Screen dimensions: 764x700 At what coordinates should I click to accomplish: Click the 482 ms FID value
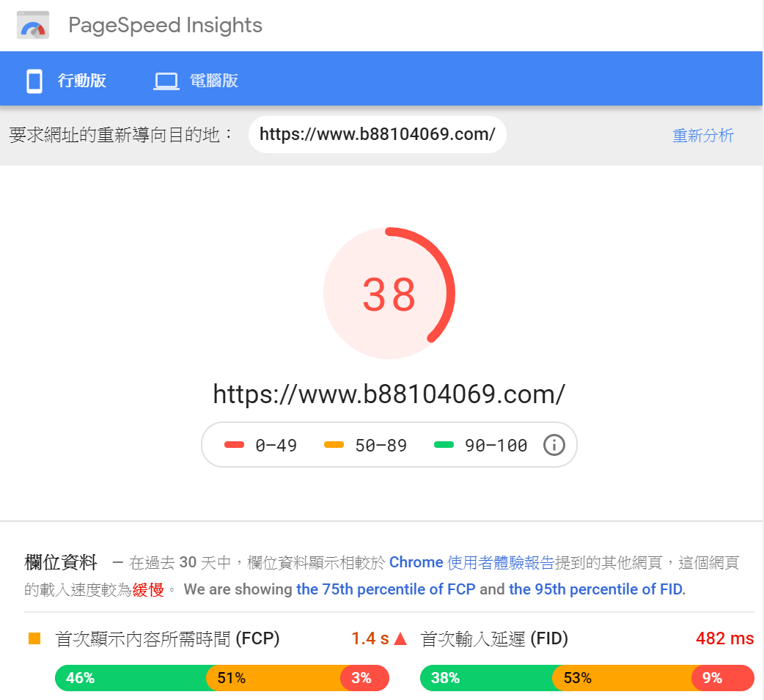pos(725,638)
